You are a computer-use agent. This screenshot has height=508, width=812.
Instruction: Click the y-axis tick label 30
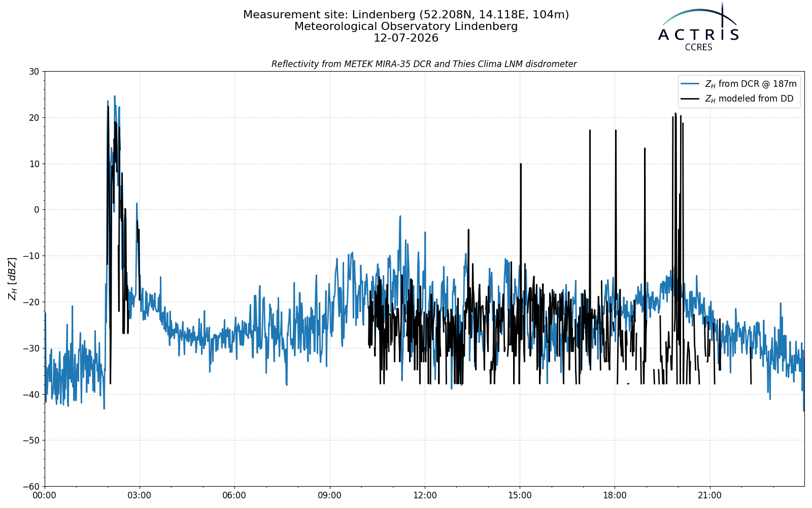click(34, 72)
